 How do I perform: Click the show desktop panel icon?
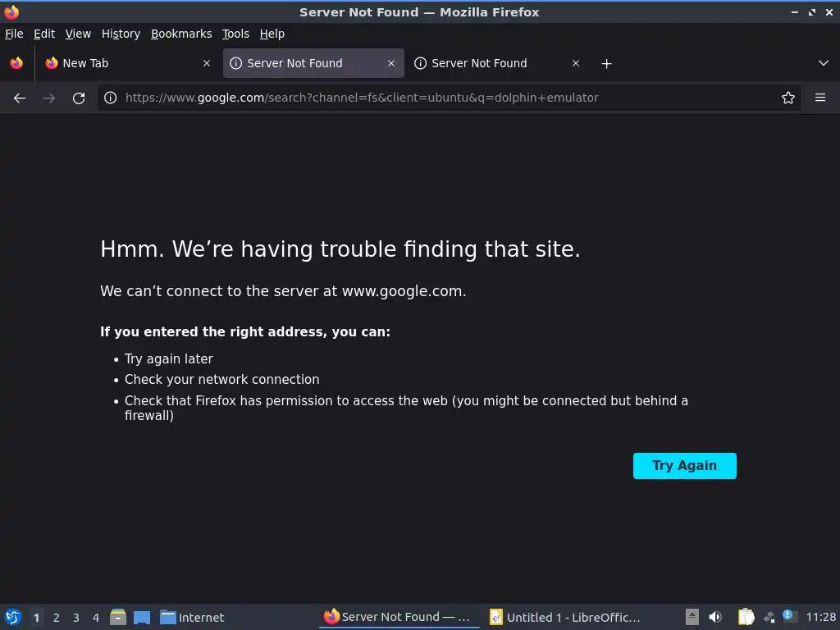tap(142, 617)
